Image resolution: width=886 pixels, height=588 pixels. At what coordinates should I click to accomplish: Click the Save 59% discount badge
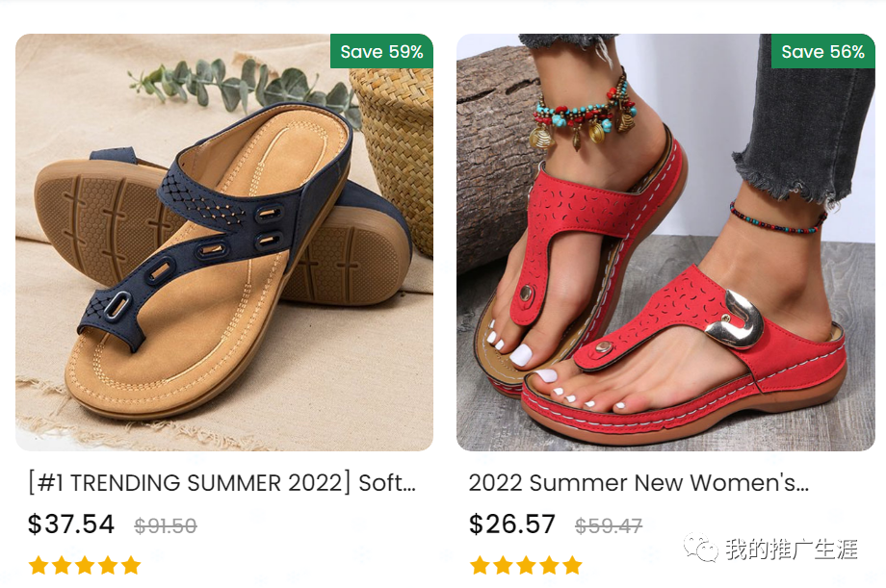tap(381, 52)
